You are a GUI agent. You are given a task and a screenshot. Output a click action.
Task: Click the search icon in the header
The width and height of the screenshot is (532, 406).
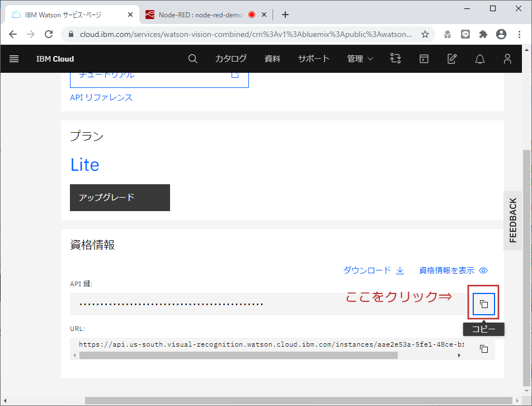(192, 59)
